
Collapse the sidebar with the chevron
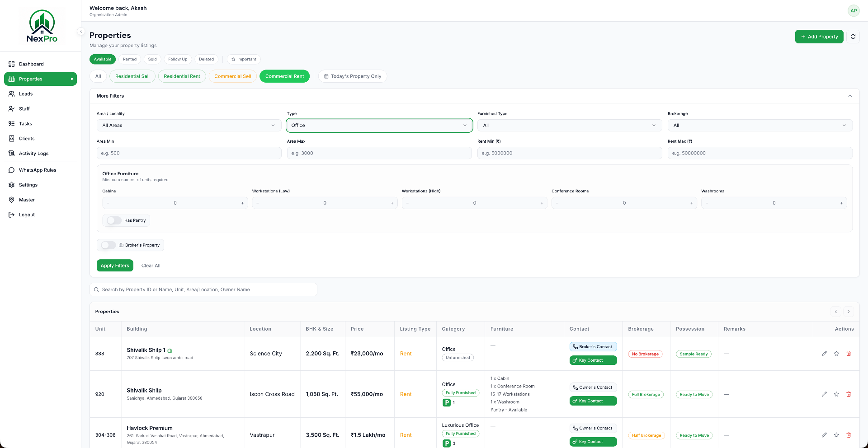[x=81, y=31]
